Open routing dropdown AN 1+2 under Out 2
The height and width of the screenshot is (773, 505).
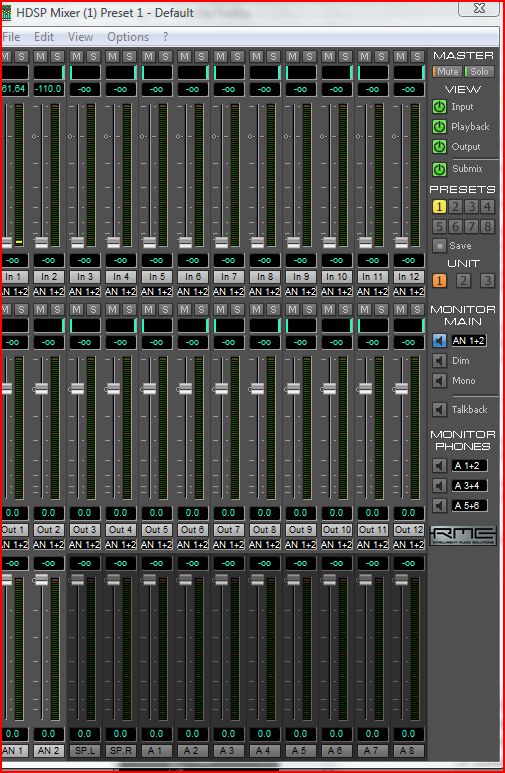[x=49, y=545]
